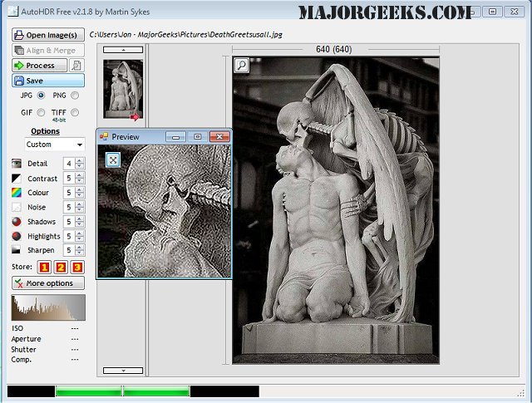Click the Detail eye icon
This screenshot has height=403, width=532.
17,164
